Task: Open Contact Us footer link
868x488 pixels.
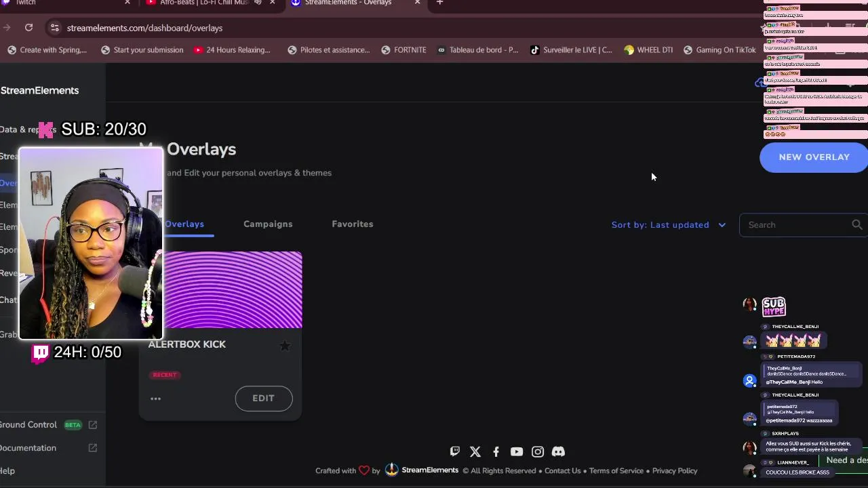Action: [x=562, y=471]
